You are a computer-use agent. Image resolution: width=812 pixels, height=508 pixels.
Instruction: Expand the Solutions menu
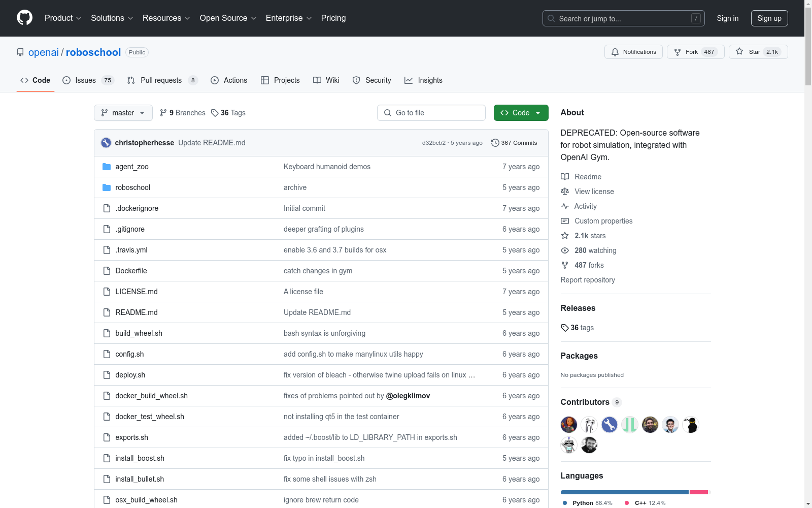112,18
